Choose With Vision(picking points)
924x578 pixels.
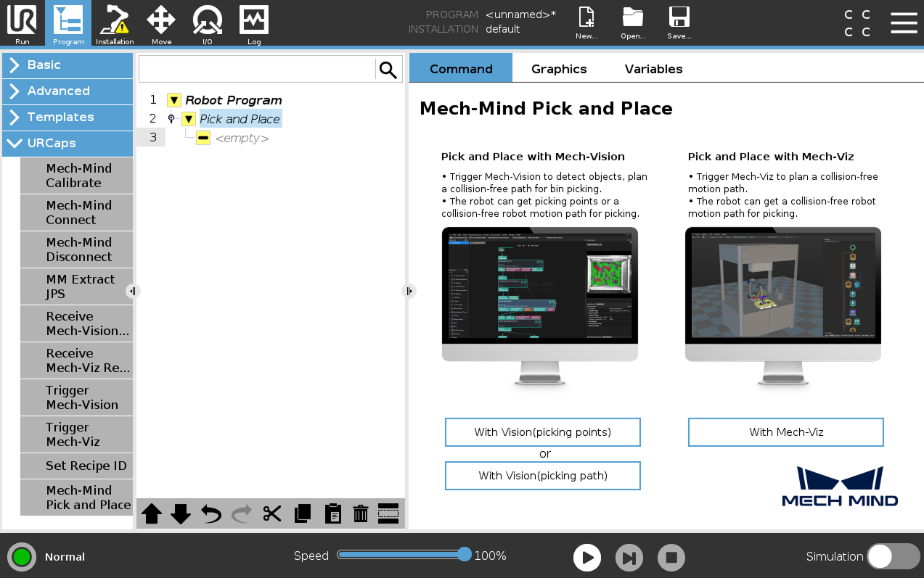pos(542,432)
